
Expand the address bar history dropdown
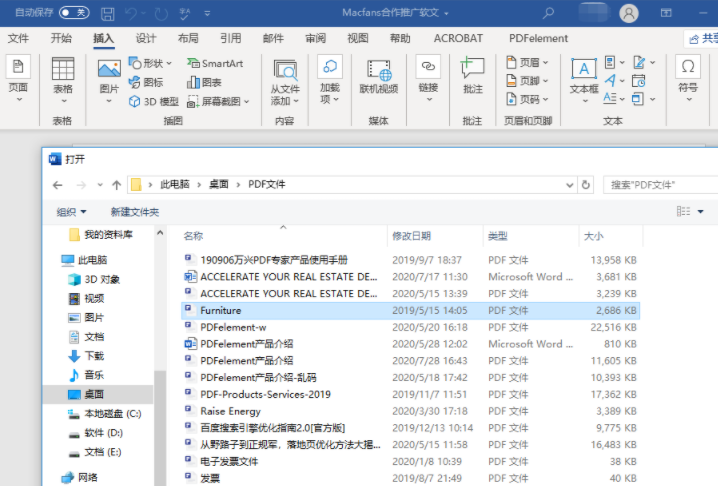(x=570, y=185)
